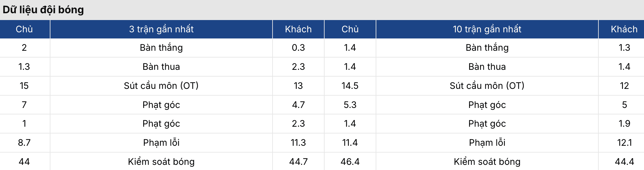Select the "10 trận gần nhất" column header
644x170 pixels.
coord(487,29)
